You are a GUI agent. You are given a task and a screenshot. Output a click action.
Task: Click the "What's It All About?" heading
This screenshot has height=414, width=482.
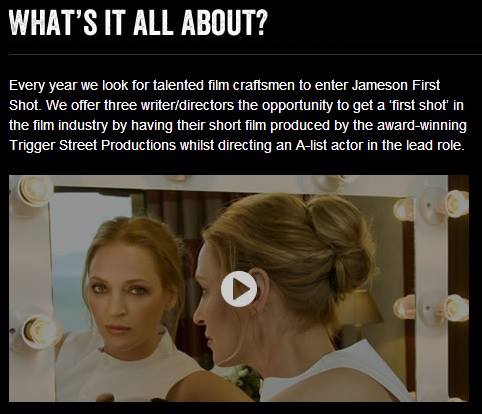[138, 22]
